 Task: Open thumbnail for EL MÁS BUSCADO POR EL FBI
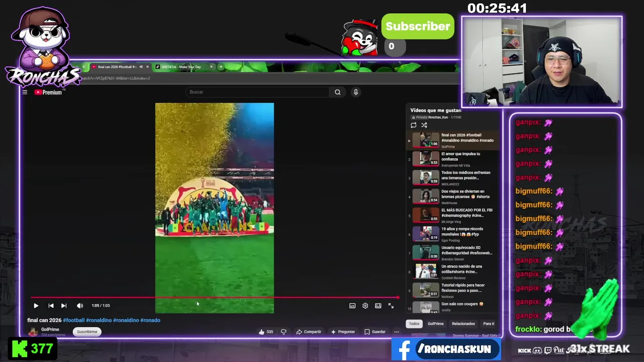pos(426,215)
